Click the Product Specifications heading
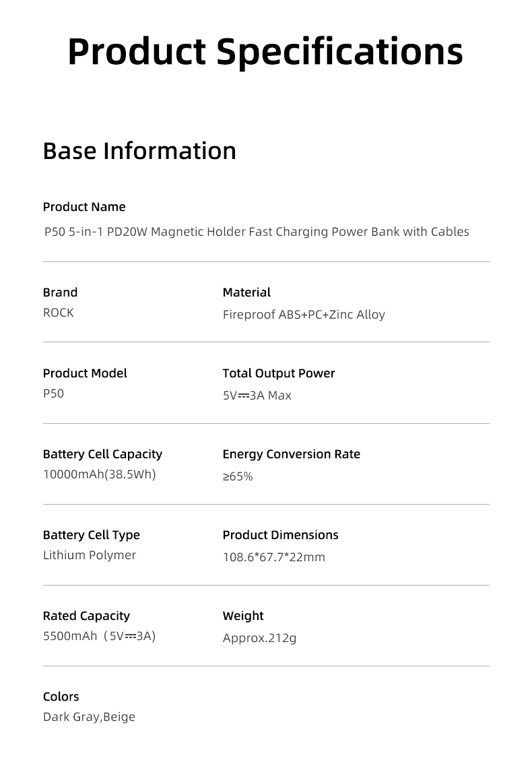 coord(265,51)
